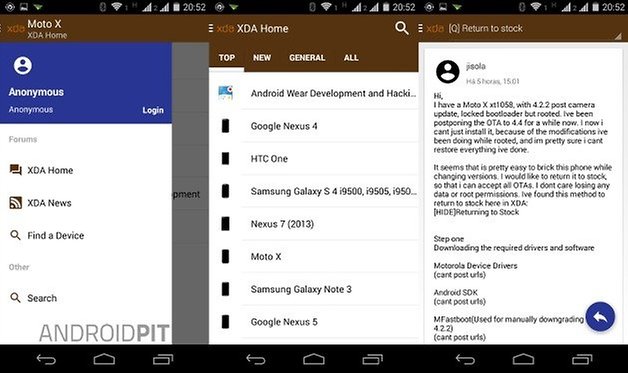The height and width of the screenshot is (373, 628).
Task: Tap the Anonymous profile avatar icon
Action: [x=23, y=65]
